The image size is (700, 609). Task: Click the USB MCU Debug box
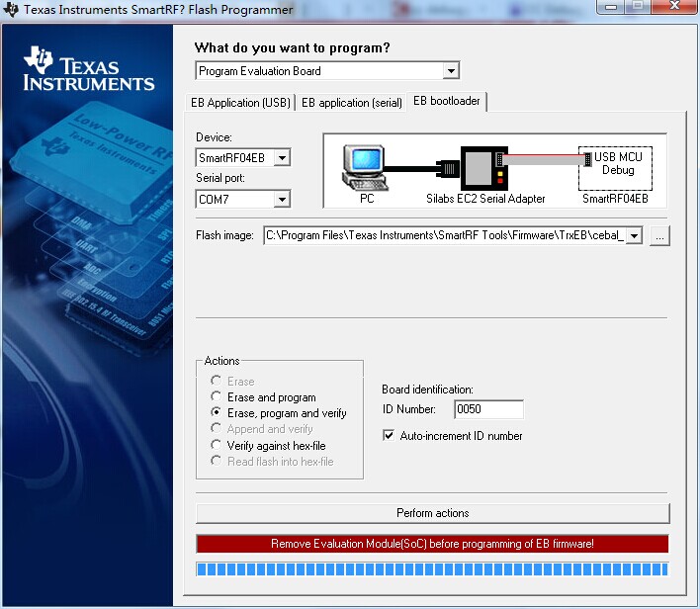tap(615, 168)
